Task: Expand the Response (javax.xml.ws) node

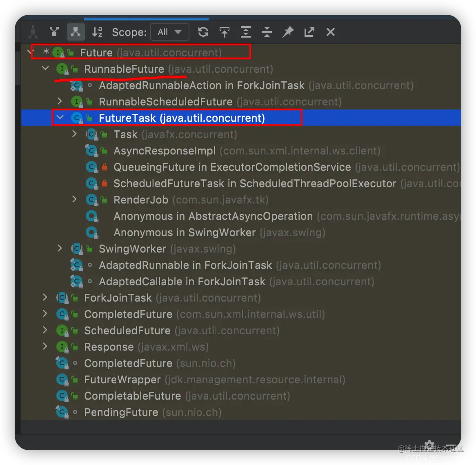Action: (x=45, y=347)
